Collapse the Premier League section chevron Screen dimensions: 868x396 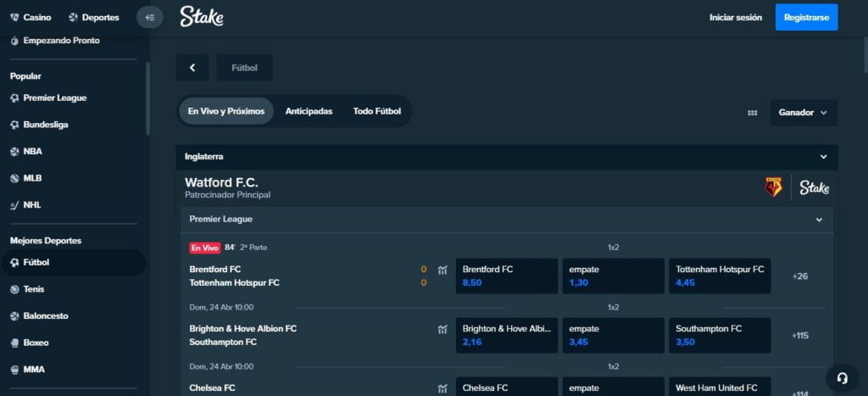(819, 220)
